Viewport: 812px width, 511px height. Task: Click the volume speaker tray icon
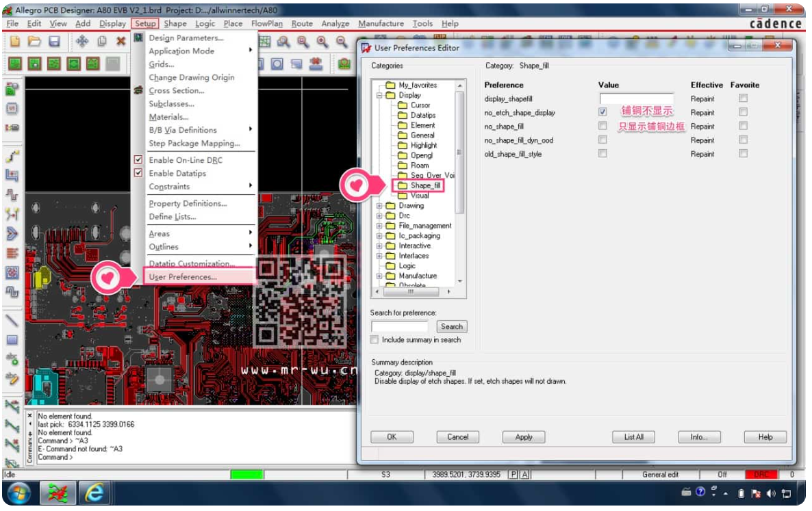pos(770,493)
